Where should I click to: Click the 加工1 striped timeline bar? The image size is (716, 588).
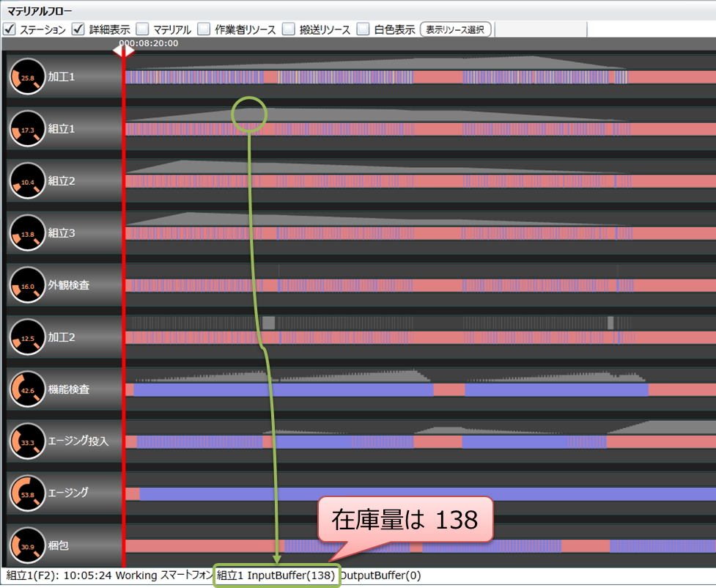421,77
